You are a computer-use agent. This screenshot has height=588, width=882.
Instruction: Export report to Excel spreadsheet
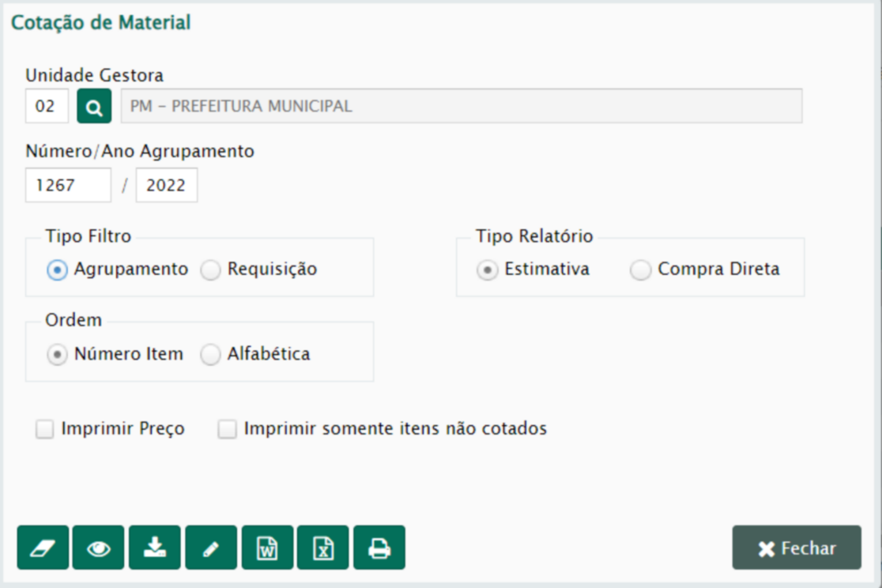point(322,548)
